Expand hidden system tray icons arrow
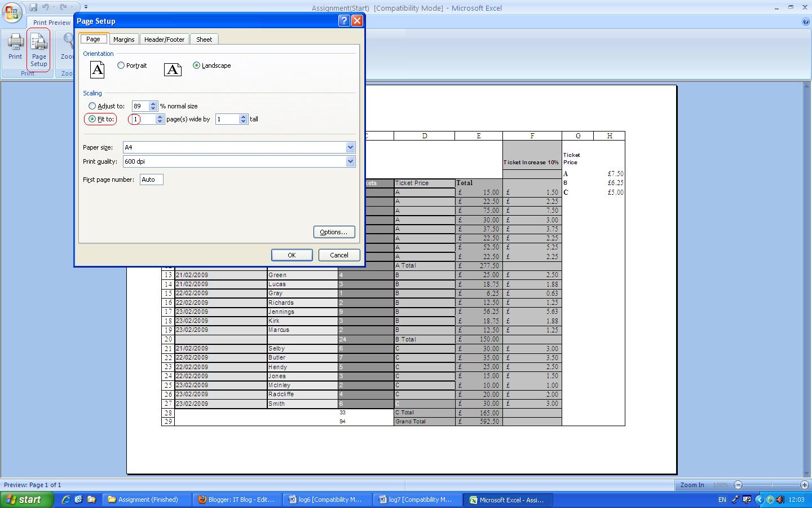The image size is (812, 508). pos(759,500)
